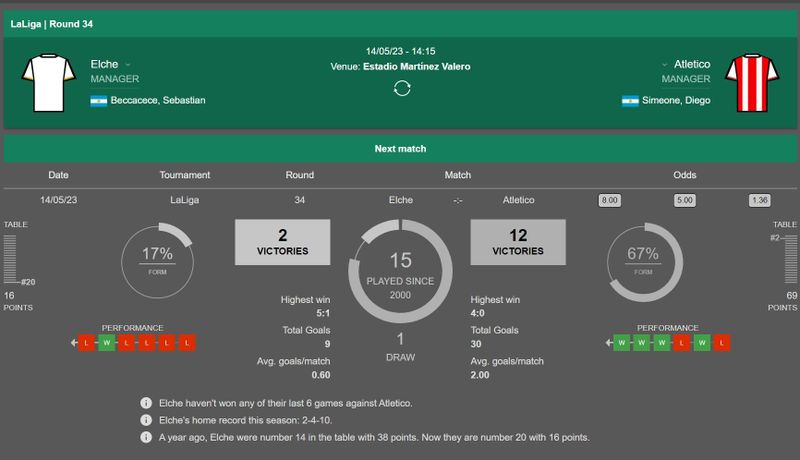
Task: Select the draw odds 5.00
Action: (x=684, y=200)
